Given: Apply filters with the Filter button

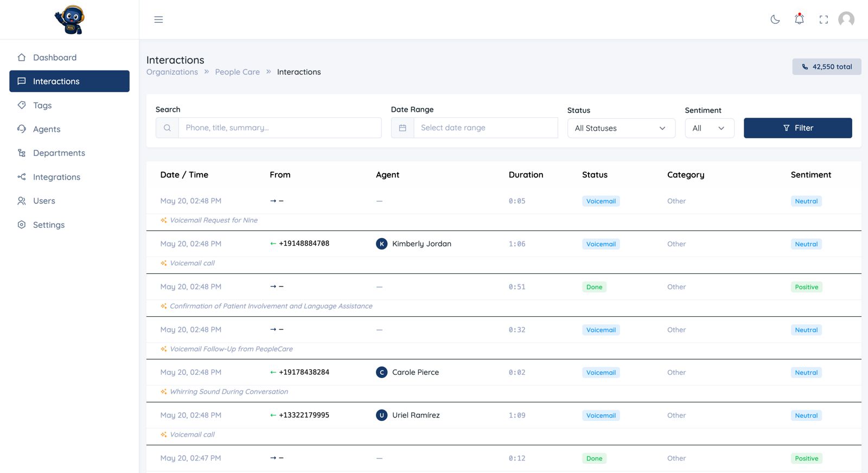Looking at the screenshot, I should pyautogui.click(x=797, y=128).
